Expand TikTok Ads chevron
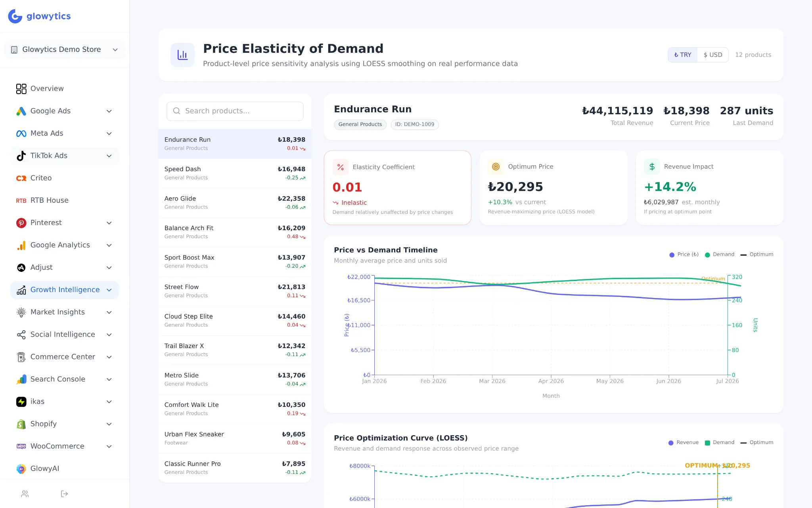Image resolution: width=812 pixels, height=508 pixels. pos(109,156)
